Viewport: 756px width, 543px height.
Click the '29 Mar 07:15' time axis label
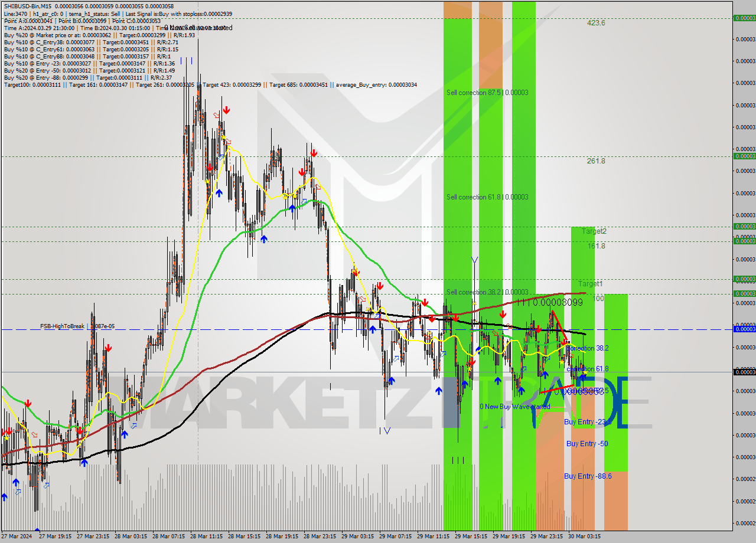click(396, 537)
